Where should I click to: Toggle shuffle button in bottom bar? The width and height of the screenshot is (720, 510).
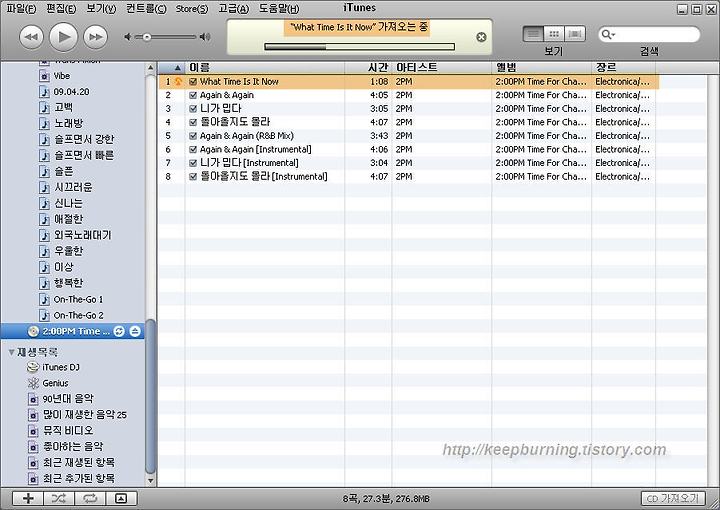(x=59, y=498)
